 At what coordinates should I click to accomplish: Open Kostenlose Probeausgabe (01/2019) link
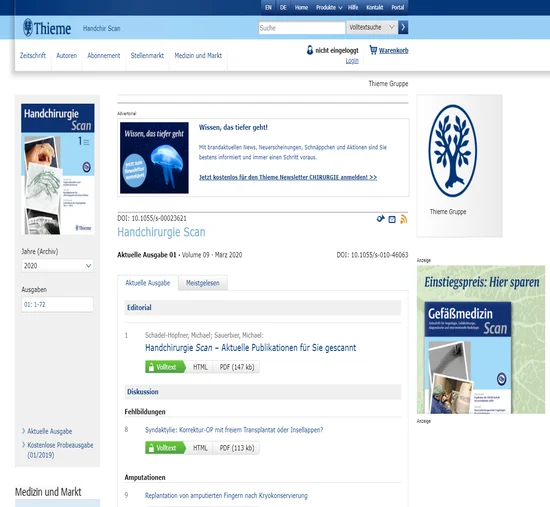(60, 450)
